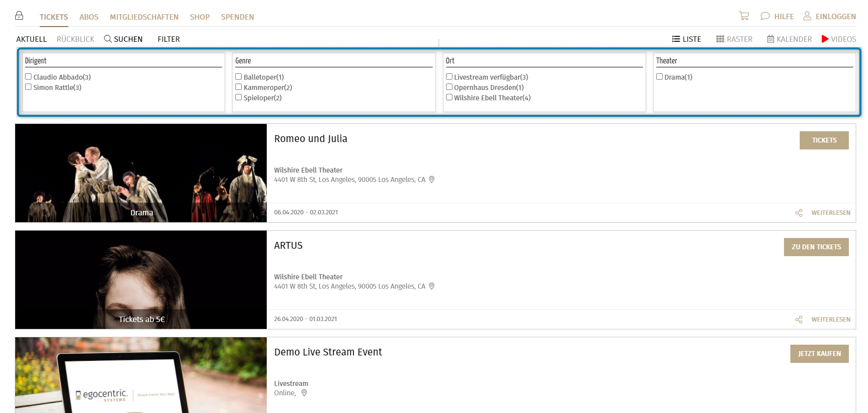Switch to Raster grid view

pyautogui.click(x=734, y=39)
